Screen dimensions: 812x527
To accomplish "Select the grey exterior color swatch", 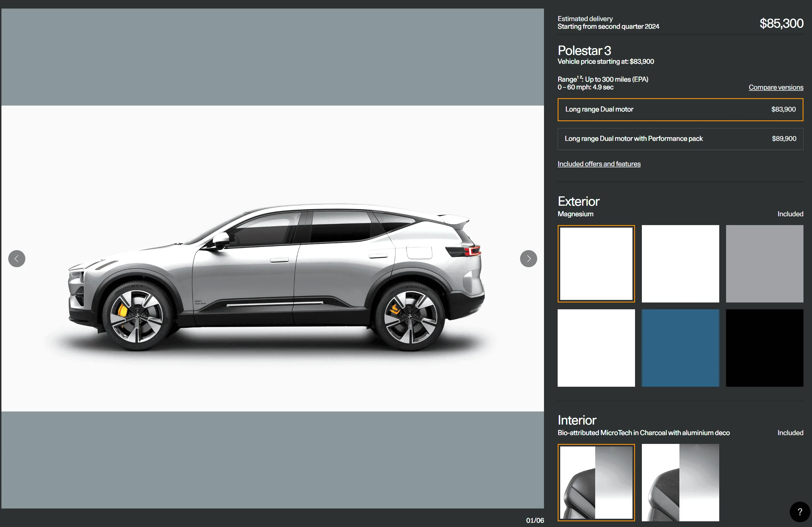I will [764, 263].
